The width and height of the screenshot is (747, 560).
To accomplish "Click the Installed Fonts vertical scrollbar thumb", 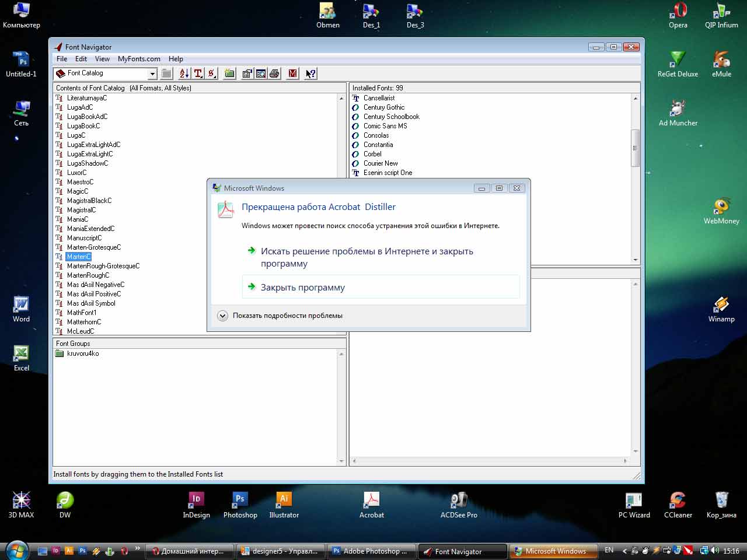I will [636, 148].
